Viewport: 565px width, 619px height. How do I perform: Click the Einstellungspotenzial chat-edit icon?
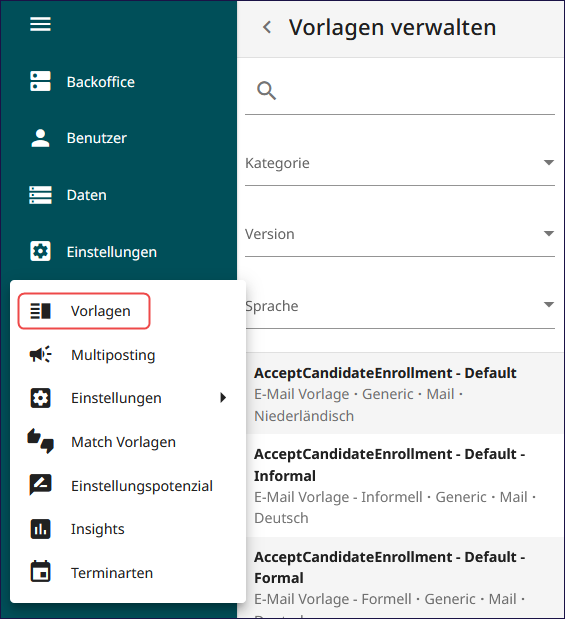pos(40,485)
